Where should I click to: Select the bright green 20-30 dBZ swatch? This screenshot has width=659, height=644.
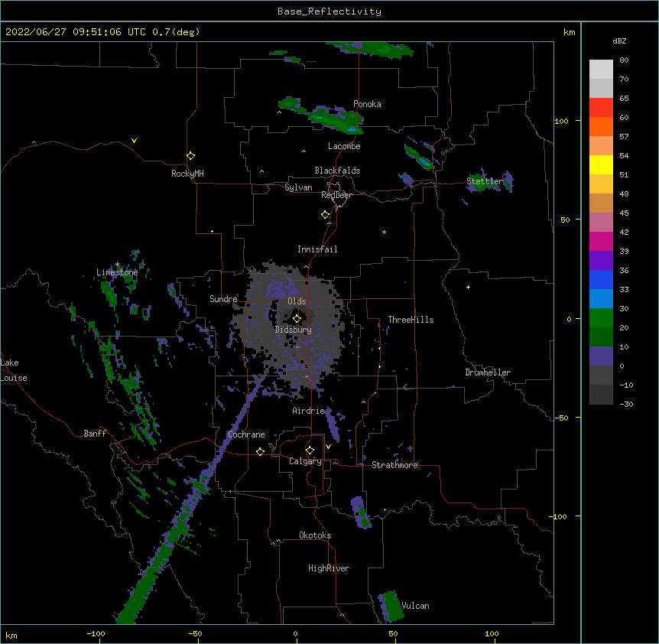(x=601, y=318)
